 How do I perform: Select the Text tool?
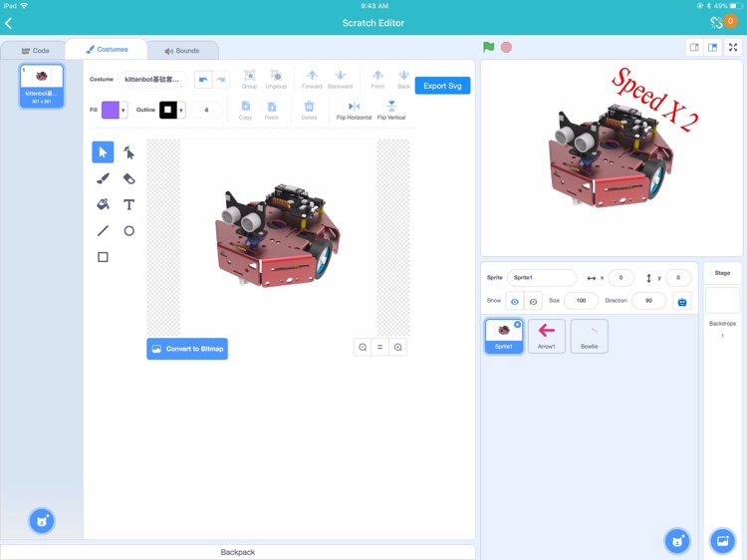pos(128,204)
